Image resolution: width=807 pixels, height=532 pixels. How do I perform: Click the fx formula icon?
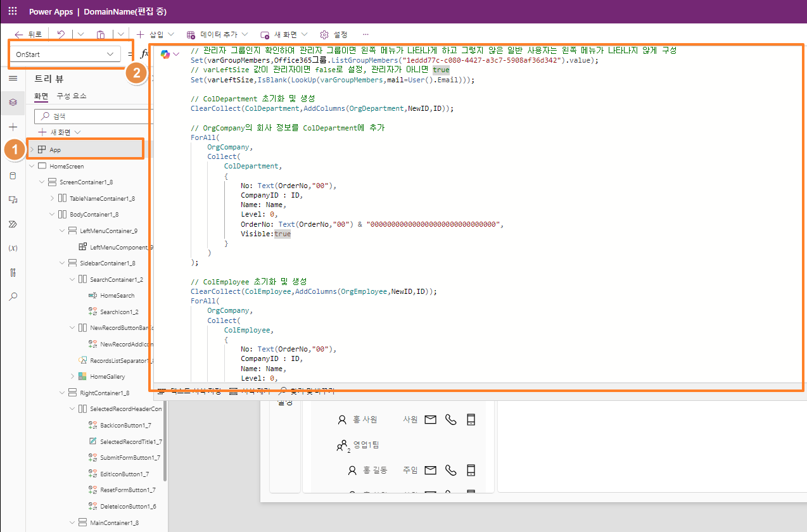pyautogui.click(x=144, y=54)
